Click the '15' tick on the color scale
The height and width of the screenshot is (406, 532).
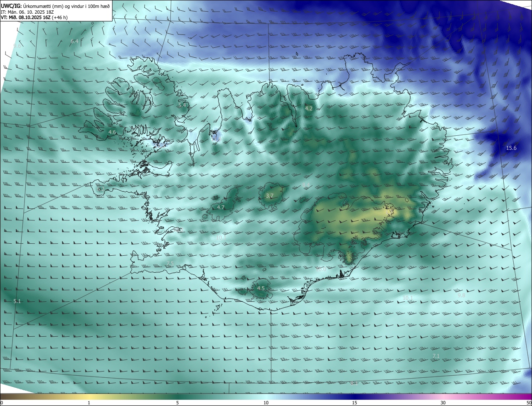(x=355, y=403)
